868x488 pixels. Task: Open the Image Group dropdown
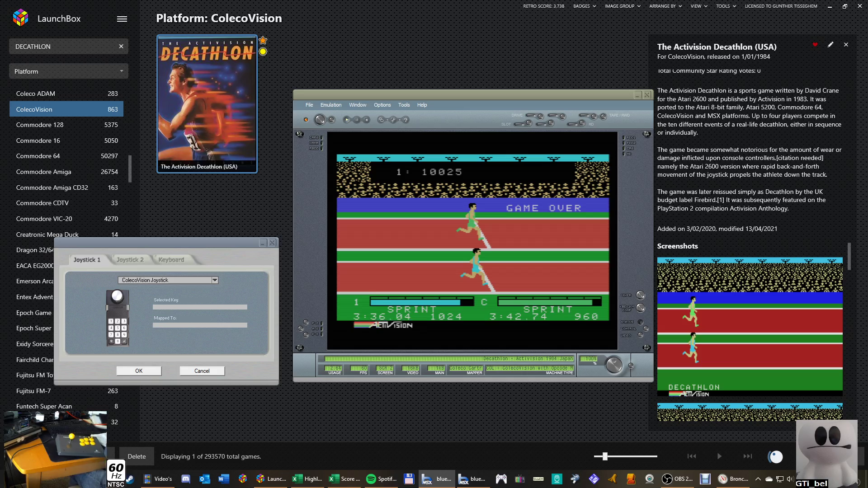pyautogui.click(x=622, y=6)
